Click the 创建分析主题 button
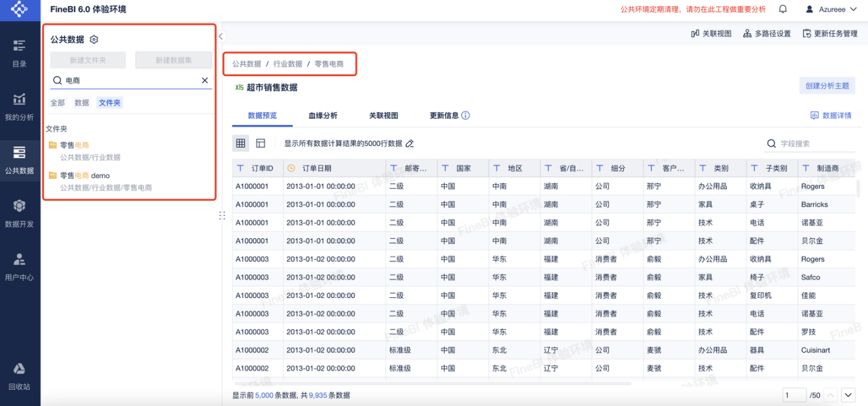Image resolution: width=868 pixels, height=406 pixels. tap(827, 86)
